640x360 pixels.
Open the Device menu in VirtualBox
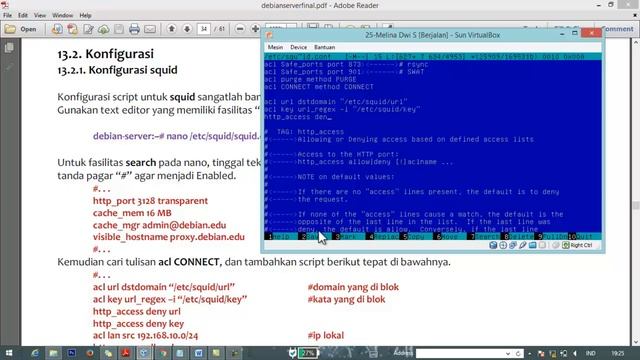coord(298,47)
